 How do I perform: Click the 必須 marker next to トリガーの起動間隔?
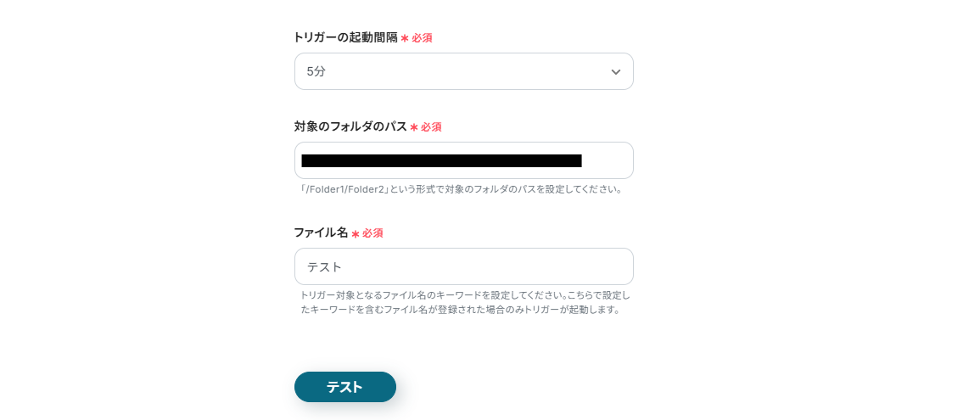(423, 38)
